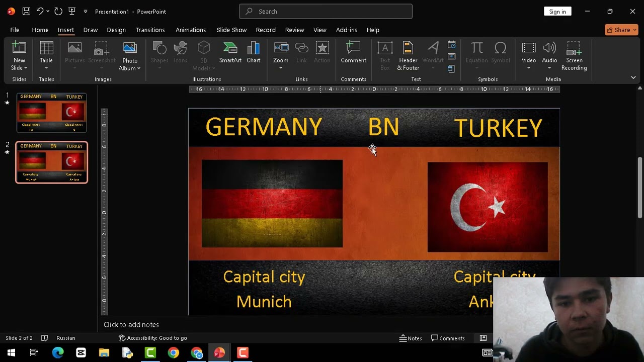Insert a Chart

click(254, 52)
